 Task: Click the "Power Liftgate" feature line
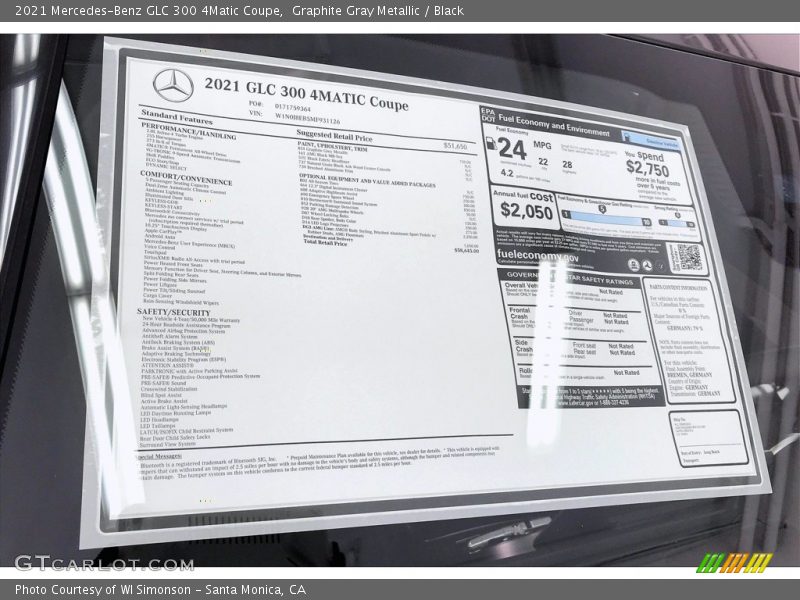[160, 285]
